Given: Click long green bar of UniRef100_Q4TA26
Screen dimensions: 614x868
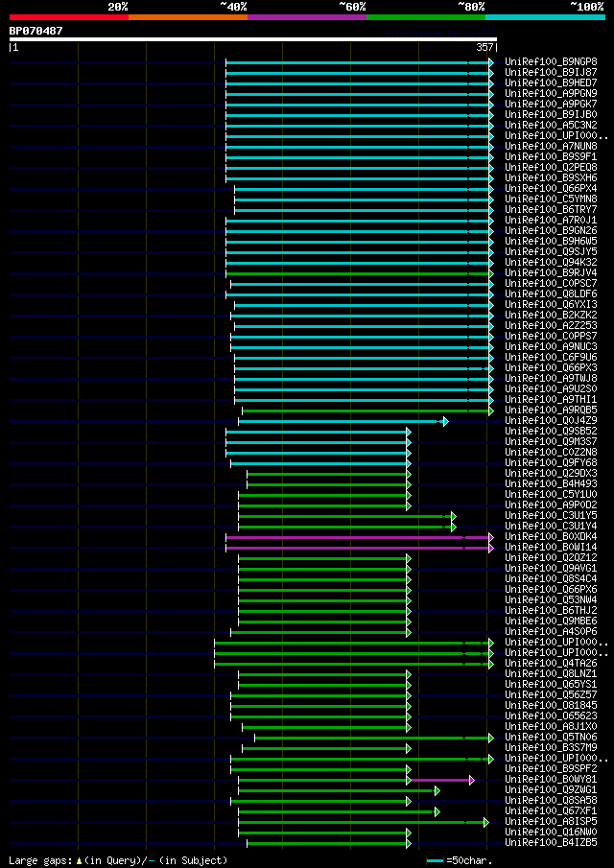Looking at the screenshot, I should tap(351, 665).
